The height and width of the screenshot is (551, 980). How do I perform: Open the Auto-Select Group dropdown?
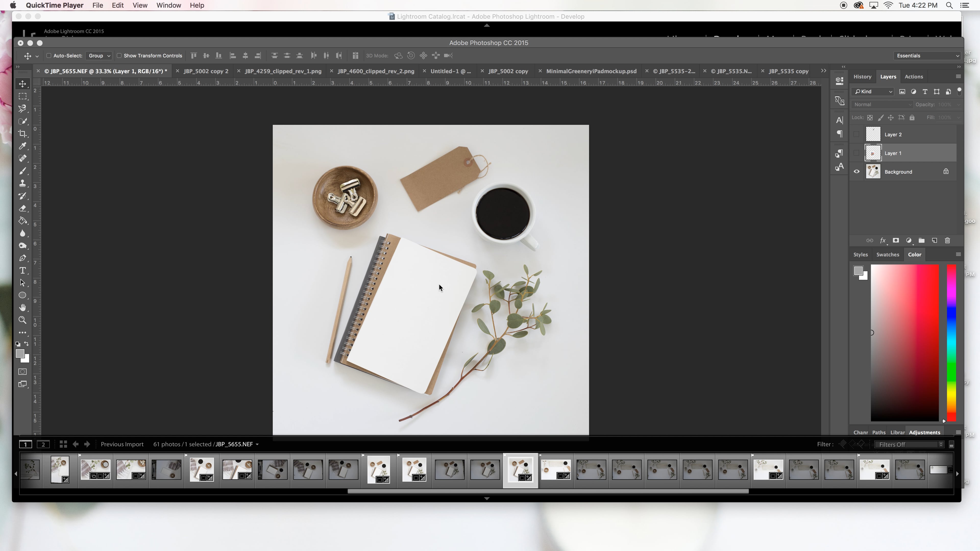(x=99, y=56)
